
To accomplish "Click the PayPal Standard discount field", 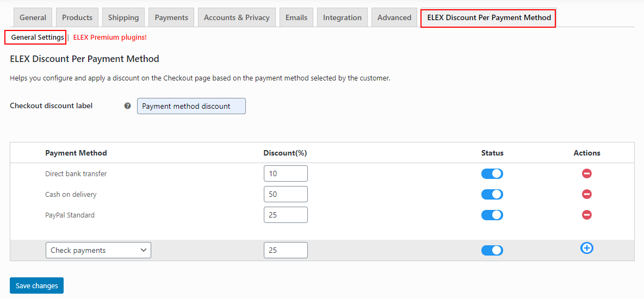I will pos(286,215).
